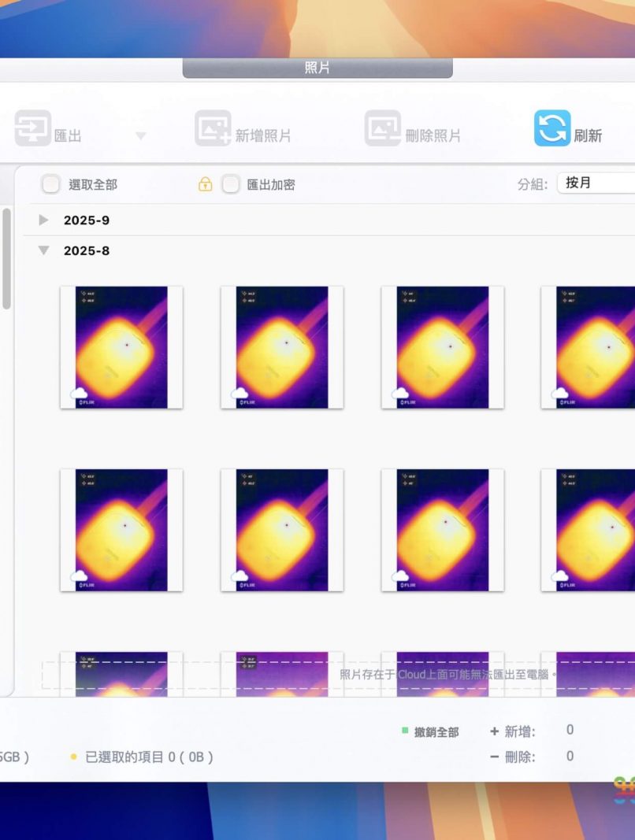635x840 pixels.
Task: Open the grouping (分組) By Month dropdown
Action: click(x=596, y=183)
